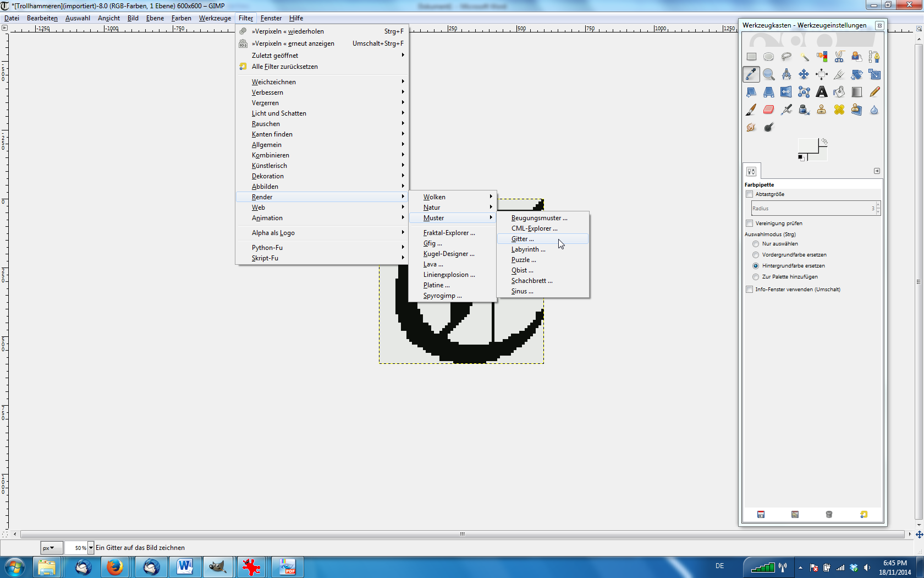
Task: Open the px unit dropdown
Action: coord(49,548)
